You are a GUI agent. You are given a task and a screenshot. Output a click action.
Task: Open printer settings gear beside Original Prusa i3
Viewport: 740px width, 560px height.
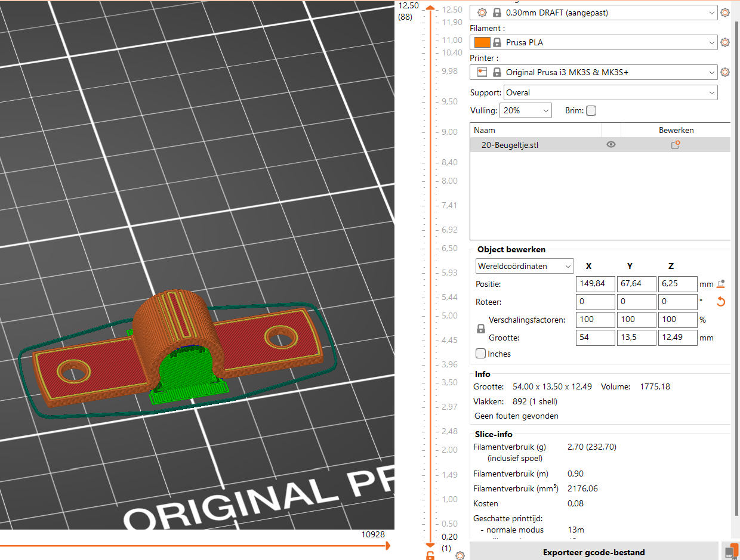coord(725,72)
